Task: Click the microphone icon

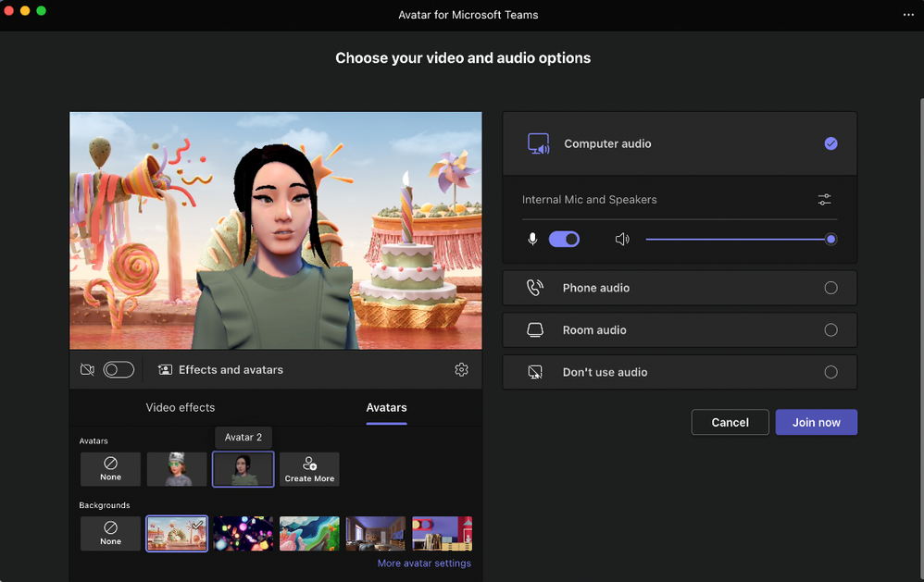Action: coord(532,239)
